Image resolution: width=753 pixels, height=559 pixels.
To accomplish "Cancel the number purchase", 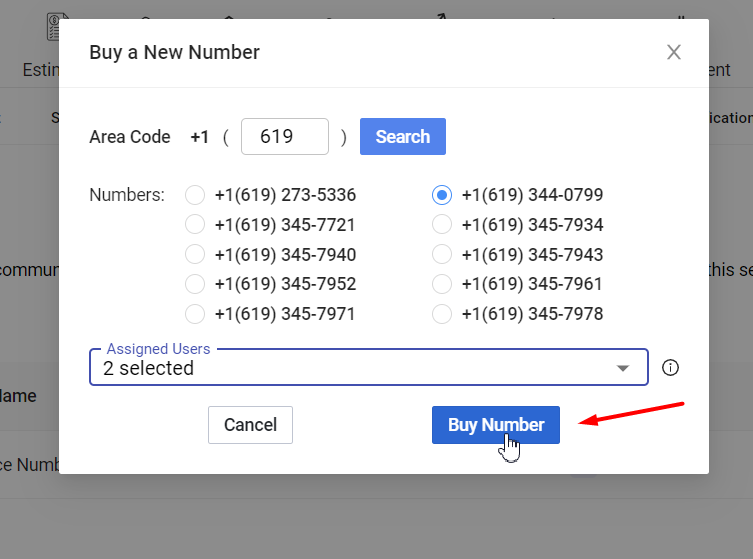I will 250,425.
